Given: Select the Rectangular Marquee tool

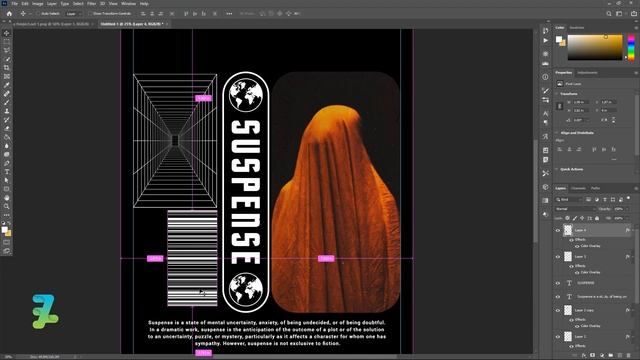Looking at the screenshot, I should pos(7,42).
